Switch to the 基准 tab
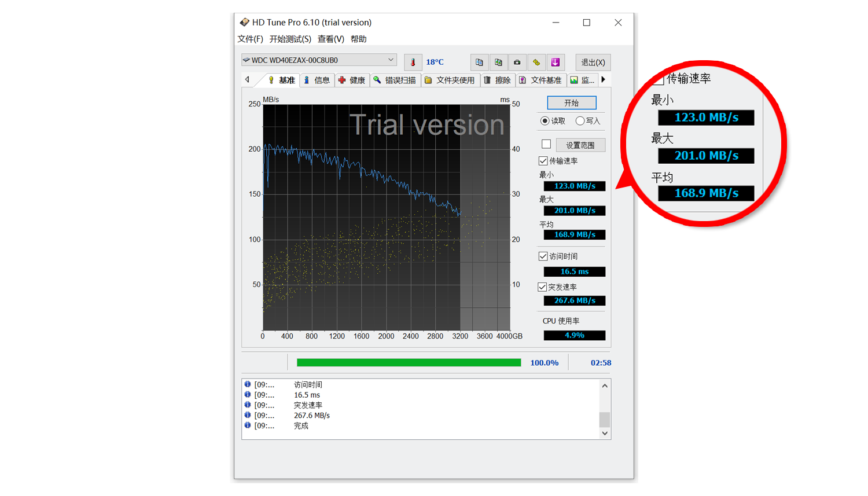The height and width of the screenshot is (496, 868). (281, 80)
